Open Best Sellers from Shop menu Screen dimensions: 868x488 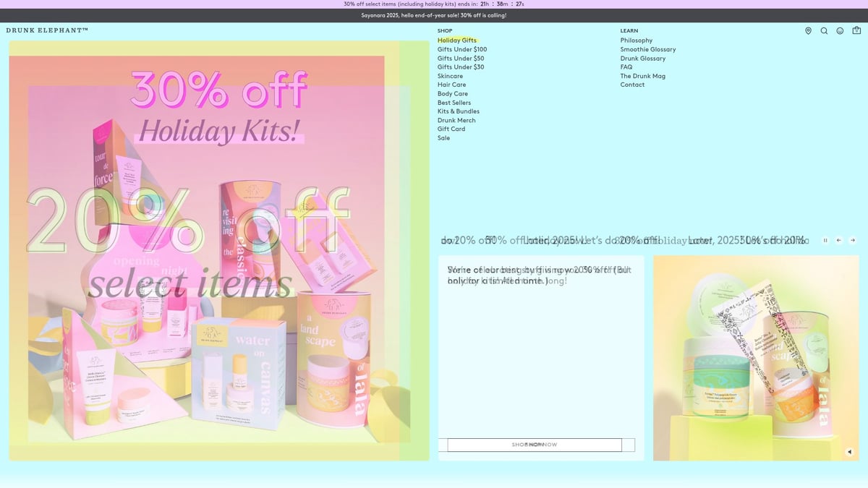tap(454, 103)
